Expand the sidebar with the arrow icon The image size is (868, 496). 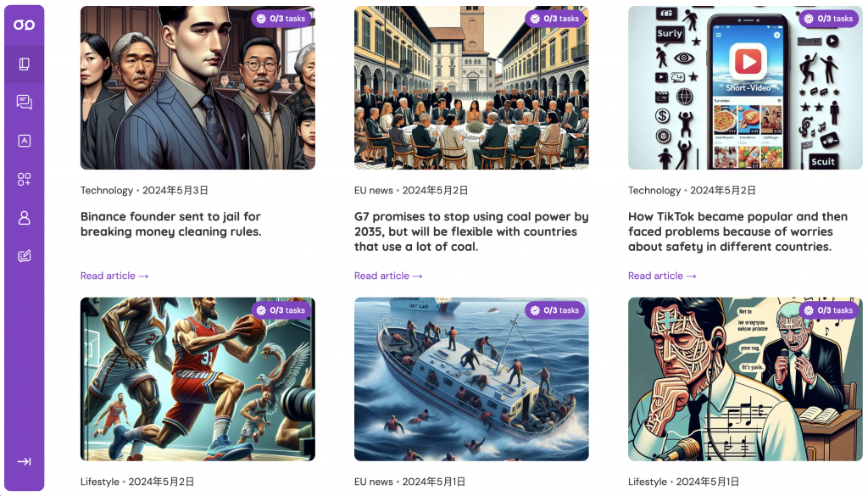click(24, 461)
